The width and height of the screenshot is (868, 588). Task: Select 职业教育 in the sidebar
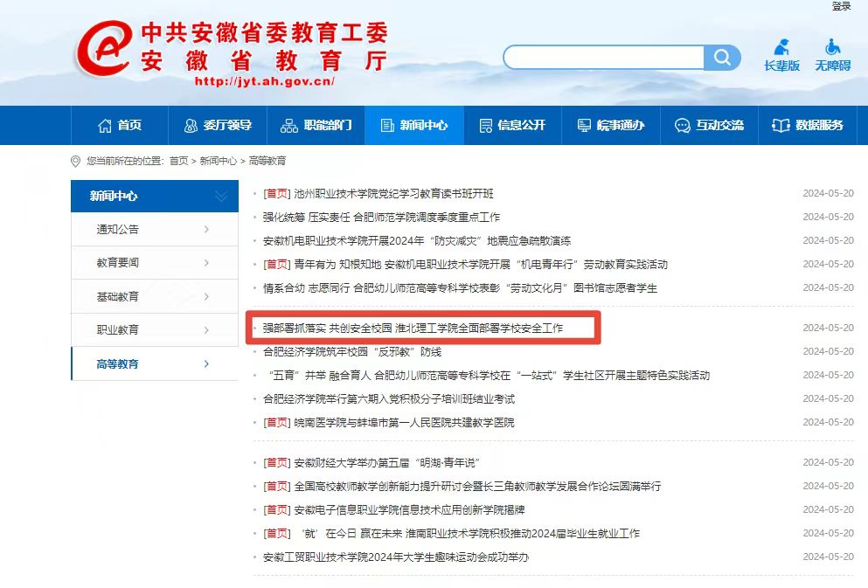154,330
